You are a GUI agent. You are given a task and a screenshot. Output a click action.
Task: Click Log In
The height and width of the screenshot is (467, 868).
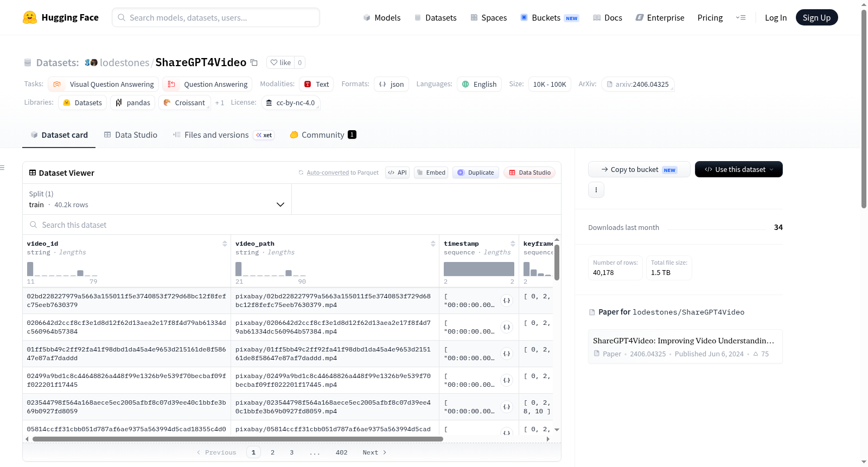pos(776,17)
